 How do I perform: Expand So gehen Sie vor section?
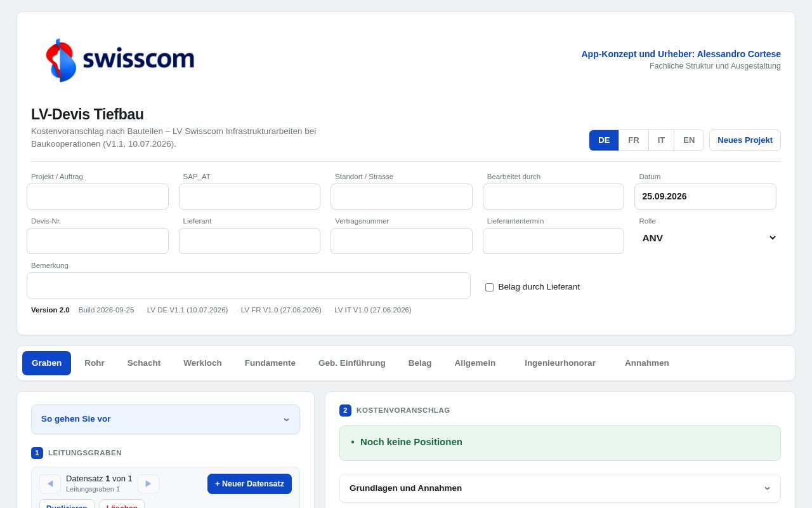click(166, 419)
